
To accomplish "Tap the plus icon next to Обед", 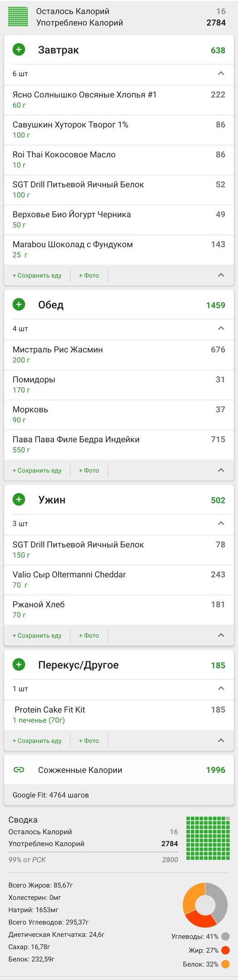I will [19, 304].
